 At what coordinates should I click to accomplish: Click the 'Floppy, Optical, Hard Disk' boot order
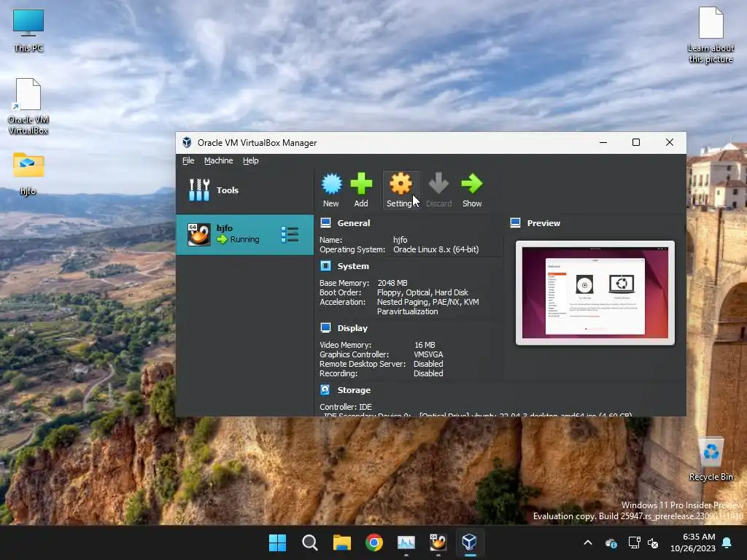(x=422, y=292)
